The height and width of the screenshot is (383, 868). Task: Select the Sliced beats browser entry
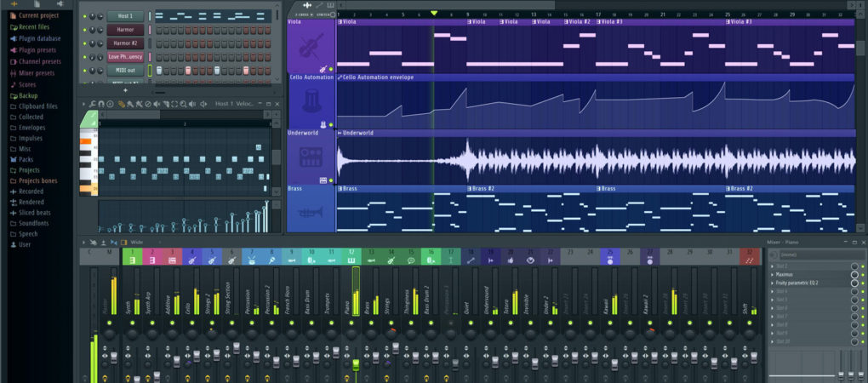(34, 212)
